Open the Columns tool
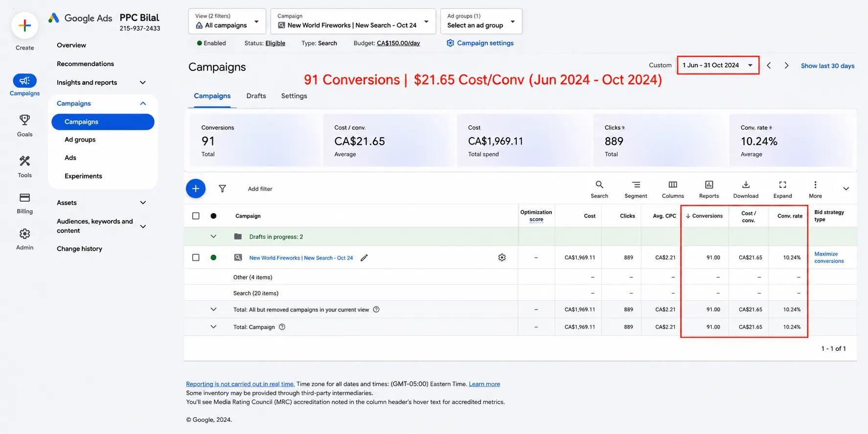This screenshot has height=434, width=868. pos(673,189)
